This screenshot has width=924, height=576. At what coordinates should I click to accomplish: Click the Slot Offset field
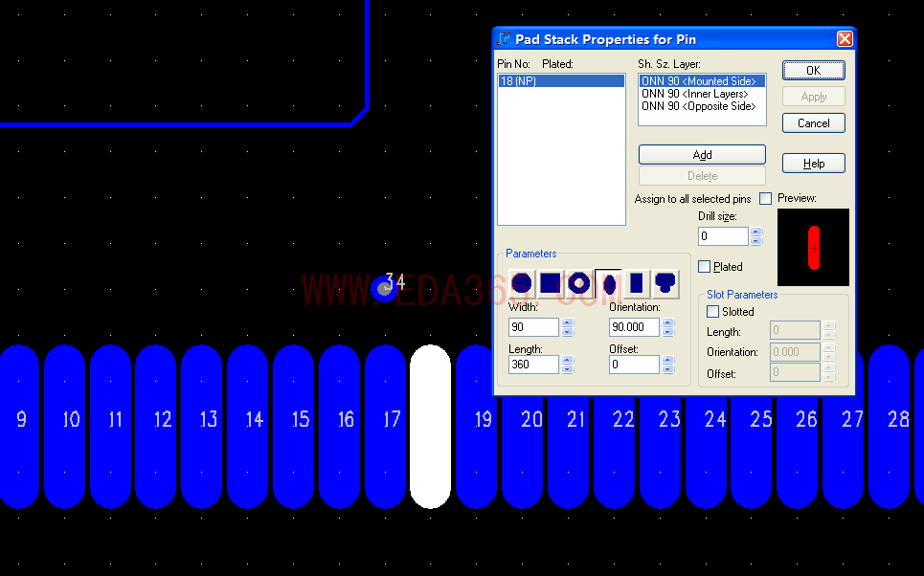(795, 372)
